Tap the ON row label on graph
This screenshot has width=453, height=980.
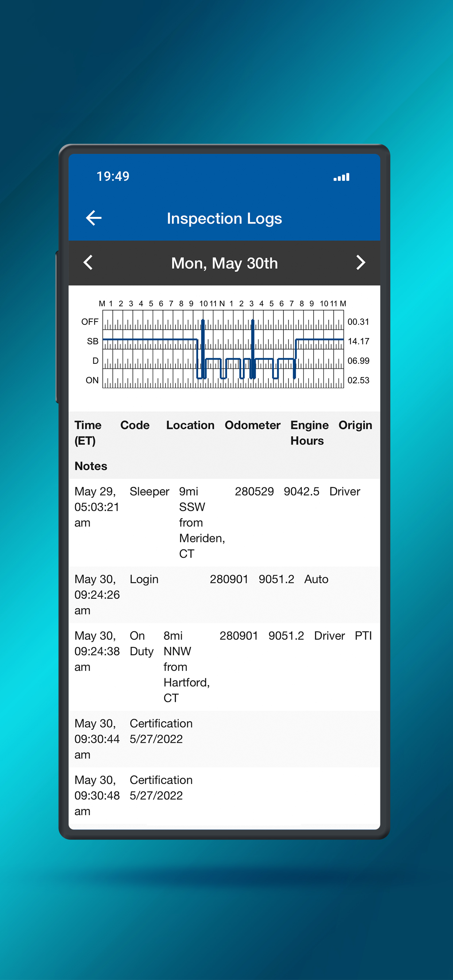coord(92,380)
